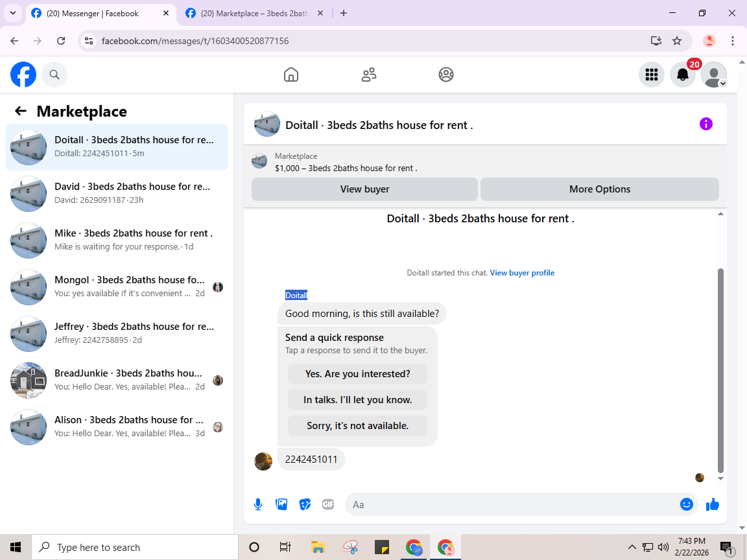The width and height of the screenshot is (747, 560).
Task: Open David's conversation in the list
Action: (117, 193)
